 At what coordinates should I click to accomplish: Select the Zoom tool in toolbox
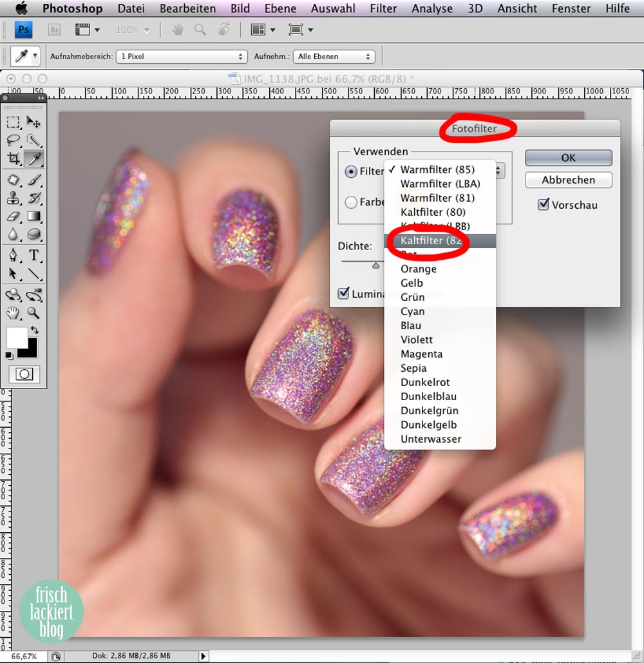coord(33,313)
